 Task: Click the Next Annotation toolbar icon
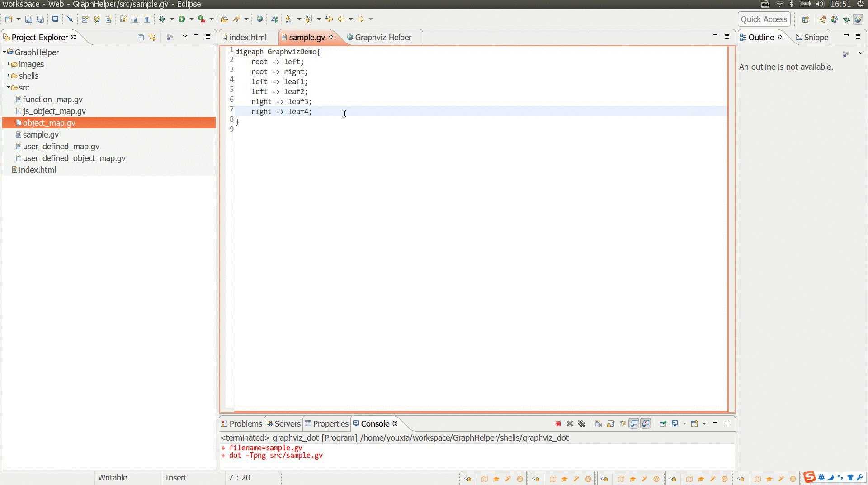289,19
